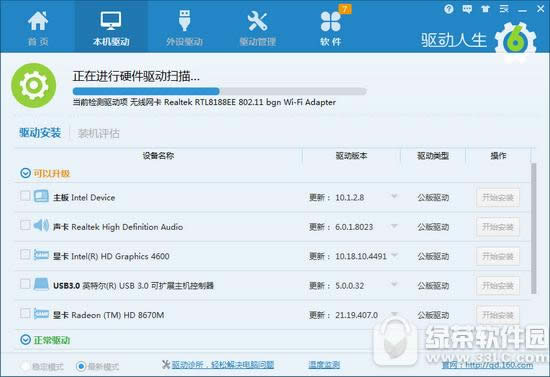
Task: Click the 设备名称 column header
Action: pos(158,155)
